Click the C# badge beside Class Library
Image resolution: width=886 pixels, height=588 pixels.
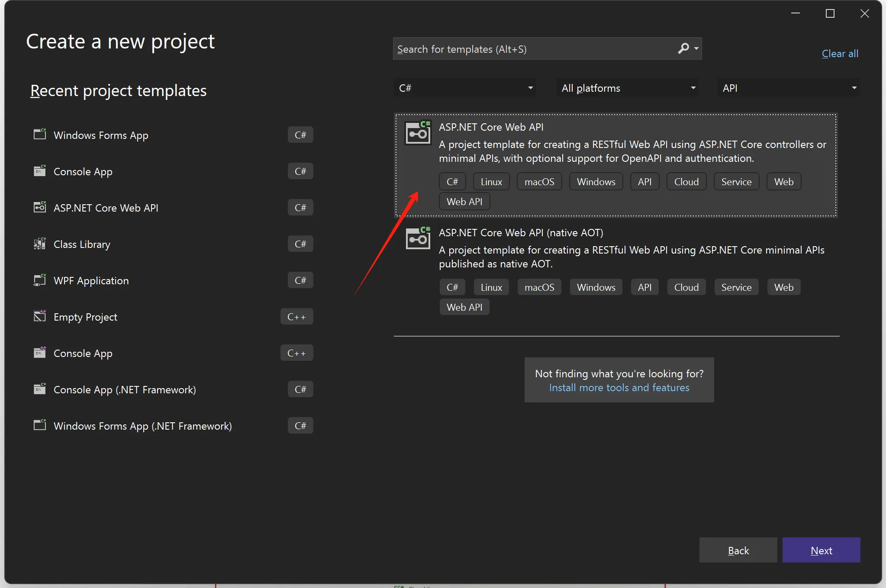(x=300, y=244)
